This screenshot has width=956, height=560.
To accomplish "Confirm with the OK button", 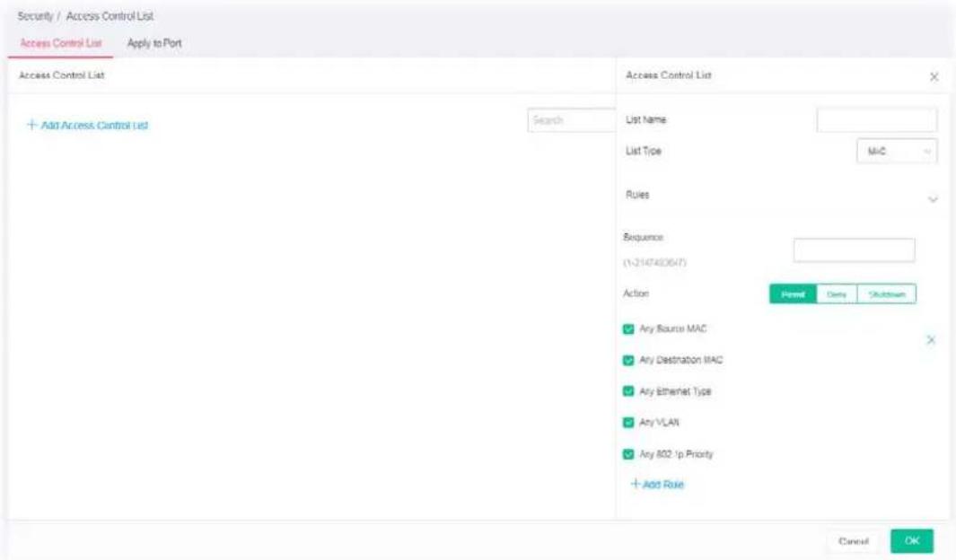I will coord(911,541).
